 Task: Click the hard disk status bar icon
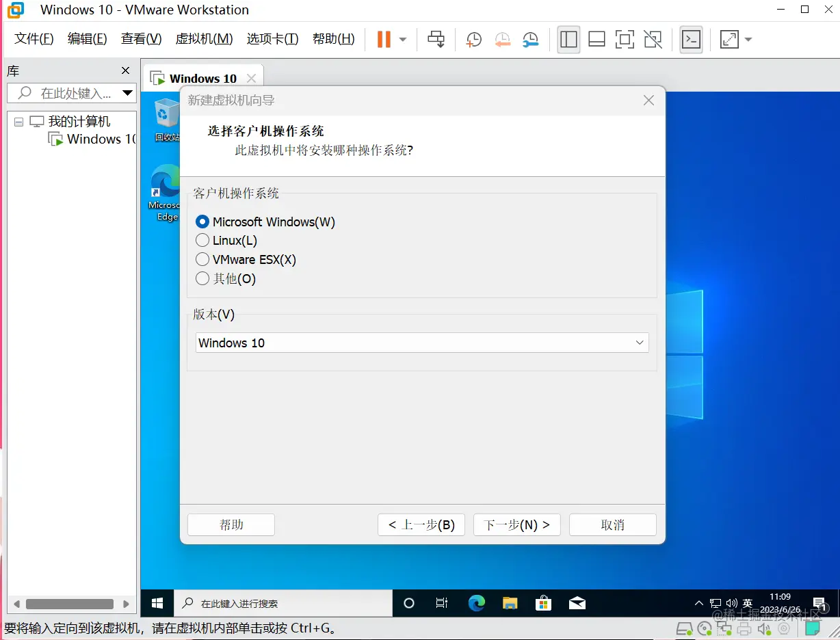[x=684, y=628]
